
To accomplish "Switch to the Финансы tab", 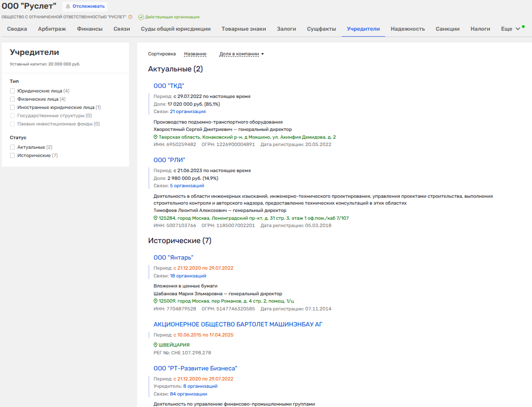I will tap(90, 29).
